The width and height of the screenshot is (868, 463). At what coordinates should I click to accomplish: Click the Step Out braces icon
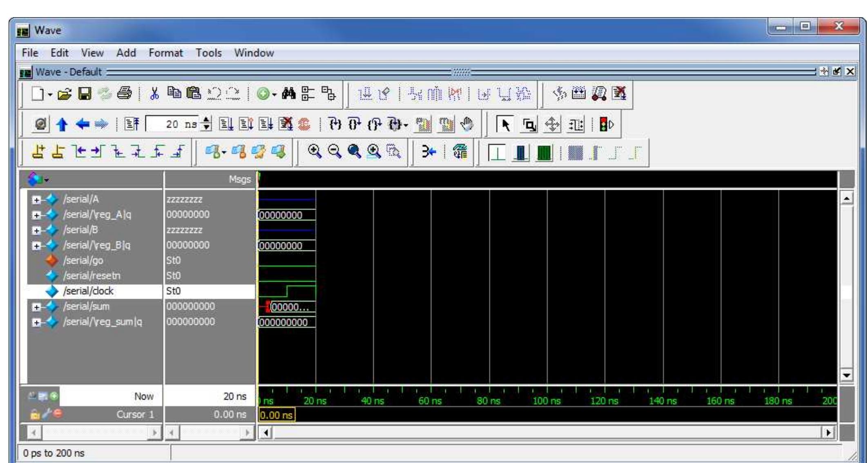(374, 124)
